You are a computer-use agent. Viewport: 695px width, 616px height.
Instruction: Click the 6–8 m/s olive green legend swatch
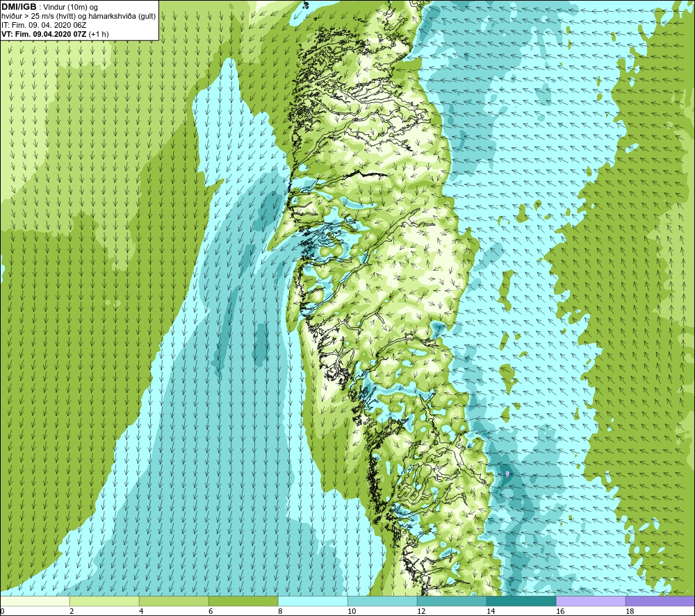tap(243, 601)
